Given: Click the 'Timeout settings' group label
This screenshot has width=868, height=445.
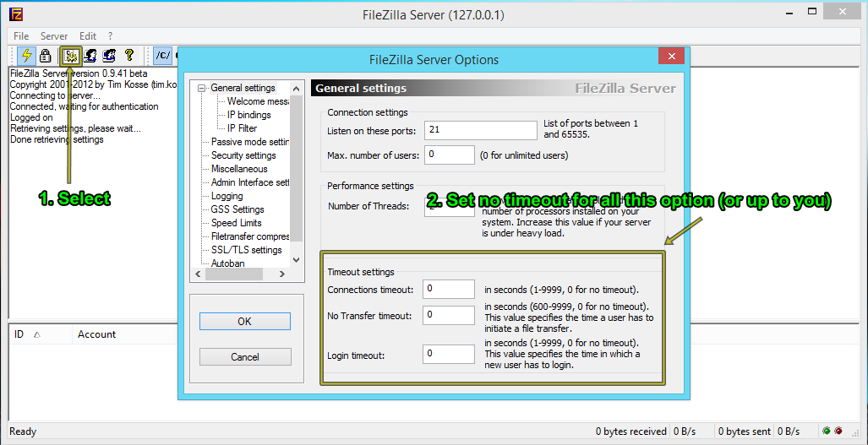Looking at the screenshot, I should 361,272.
